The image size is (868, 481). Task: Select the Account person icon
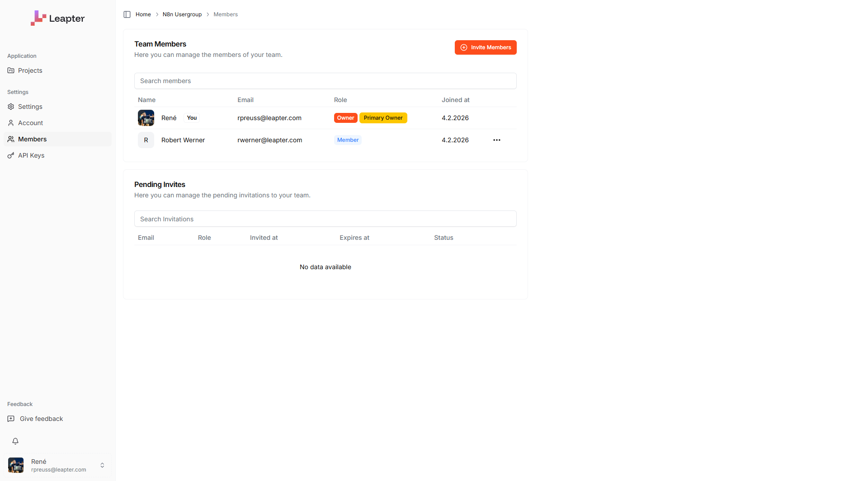(x=11, y=123)
